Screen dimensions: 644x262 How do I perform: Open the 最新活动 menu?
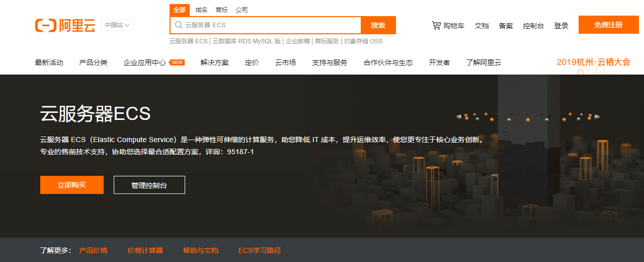[49, 62]
